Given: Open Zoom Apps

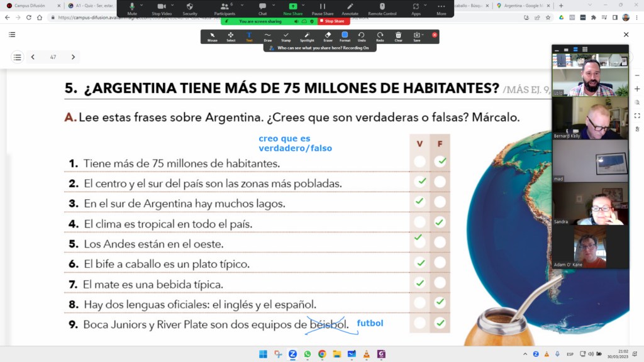Looking at the screenshot, I should pos(416,9).
